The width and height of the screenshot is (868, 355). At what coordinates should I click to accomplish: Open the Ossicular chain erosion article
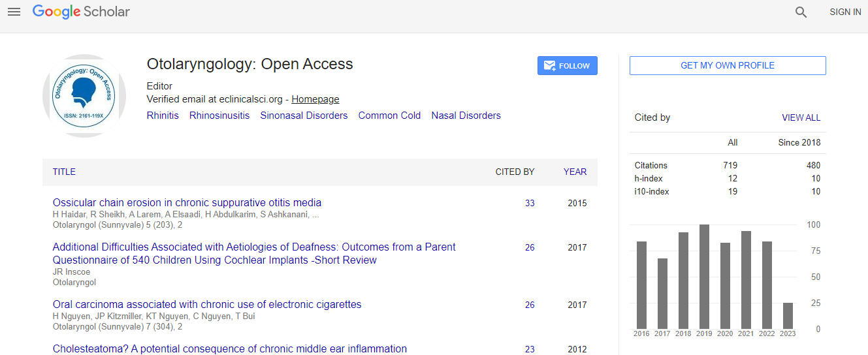(187, 203)
